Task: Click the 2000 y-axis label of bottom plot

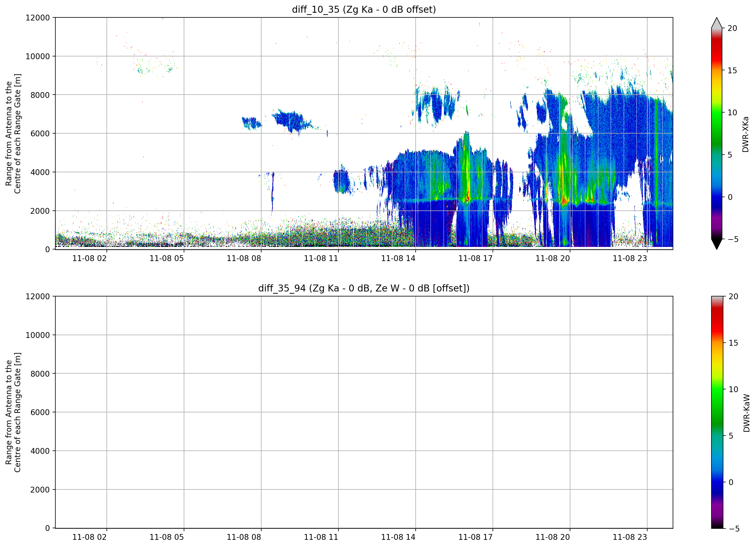Action: click(x=40, y=490)
